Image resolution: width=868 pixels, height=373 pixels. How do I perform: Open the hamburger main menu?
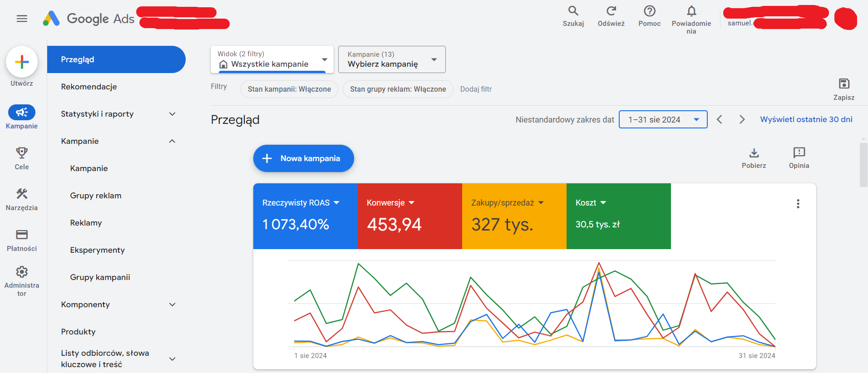pos(22,19)
